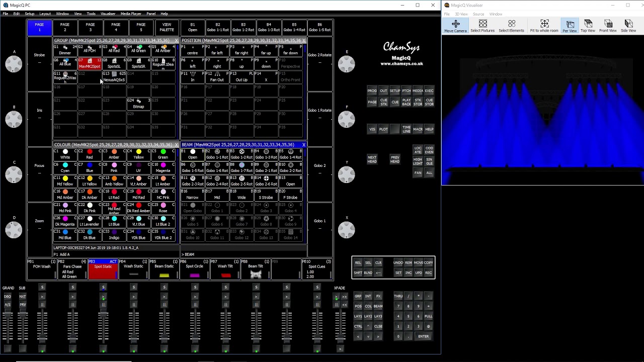Select the NexusAQ5x5 group tile

pos(114,77)
